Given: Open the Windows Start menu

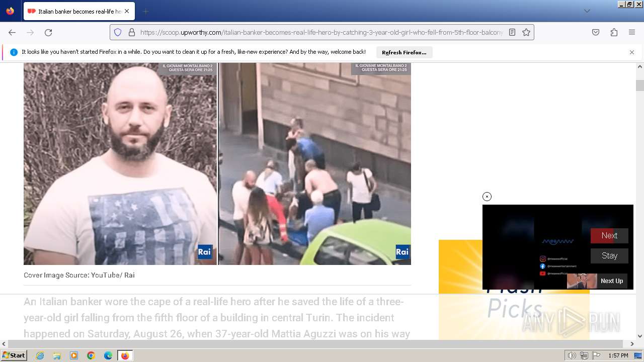Looking at the screenshot, I should 14,355.
